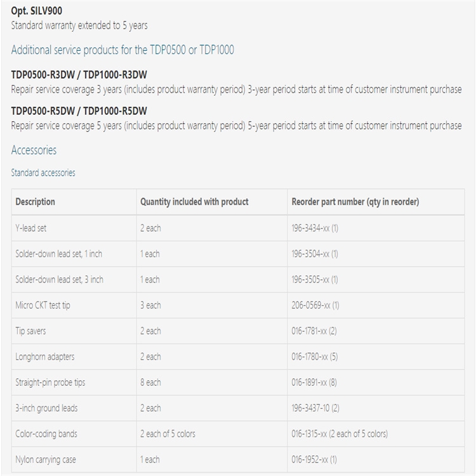The height and width of the screenshot is (476, 476).
Task: Click the Description column header
Action: [36, 202]
